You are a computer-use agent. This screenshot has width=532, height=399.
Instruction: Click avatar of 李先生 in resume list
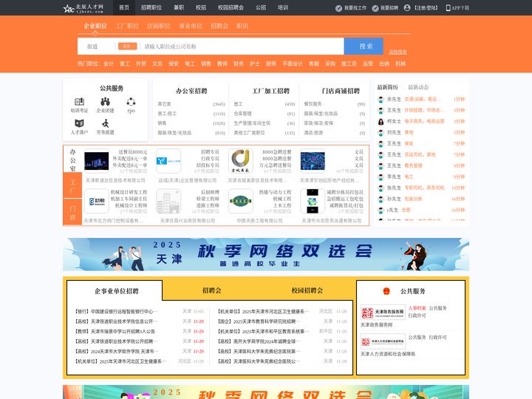pos(381,177)
